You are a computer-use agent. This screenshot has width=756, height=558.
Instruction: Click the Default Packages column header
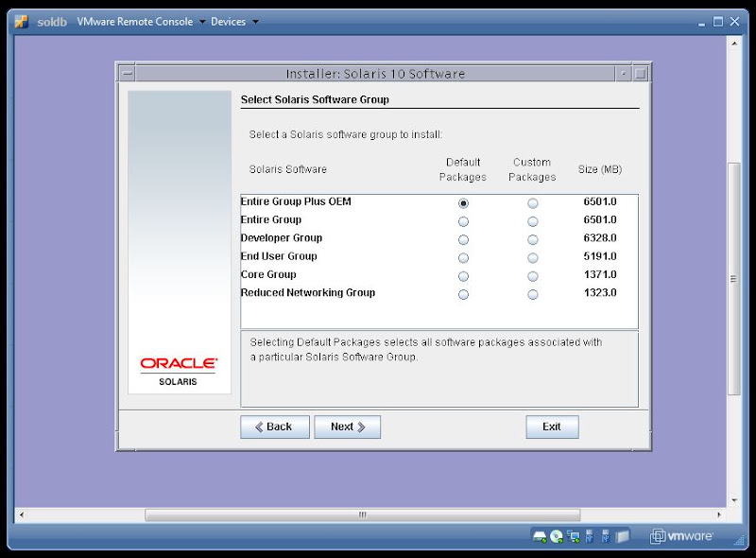463,169
